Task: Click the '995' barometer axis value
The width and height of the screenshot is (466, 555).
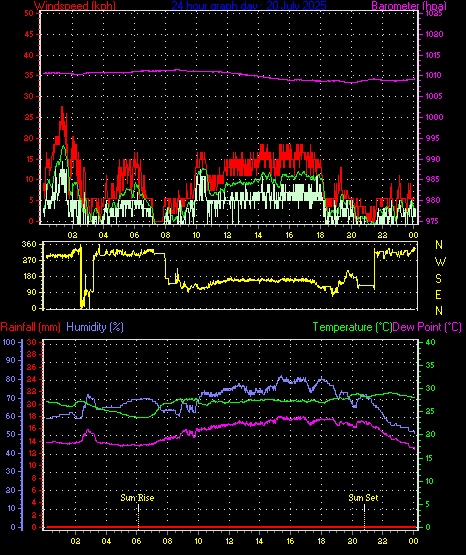Action: 433,138
